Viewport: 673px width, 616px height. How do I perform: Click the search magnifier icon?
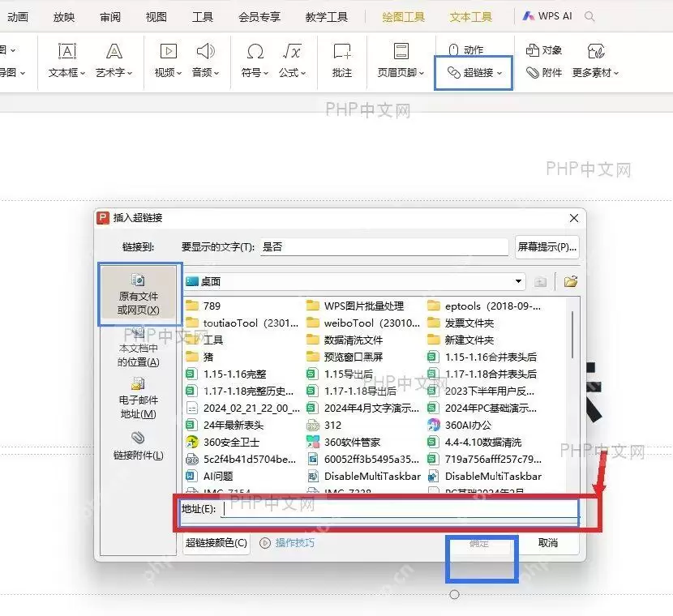click(589, 16)
